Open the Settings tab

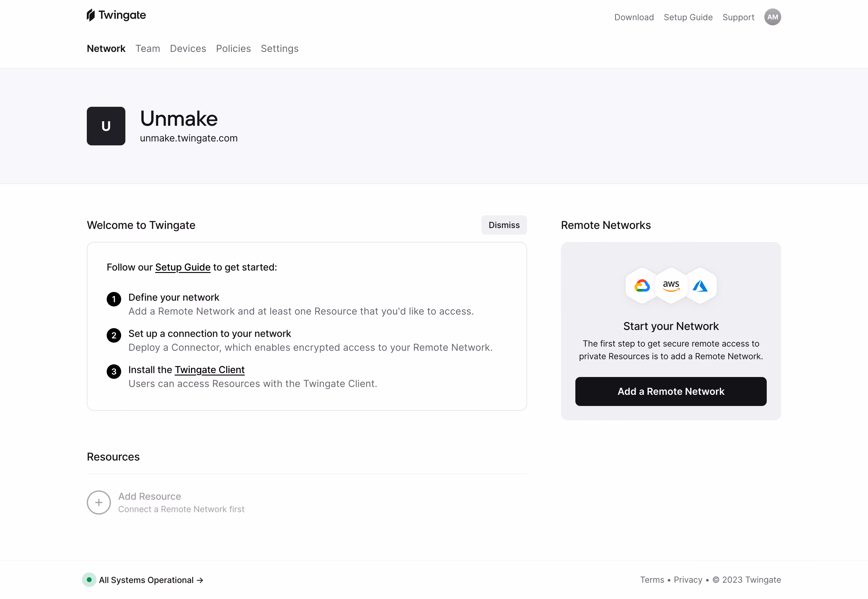[280, 49]
